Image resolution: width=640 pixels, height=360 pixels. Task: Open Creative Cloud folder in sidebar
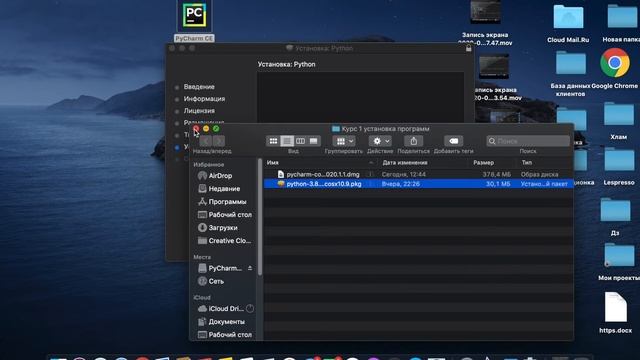click(224, 241)
